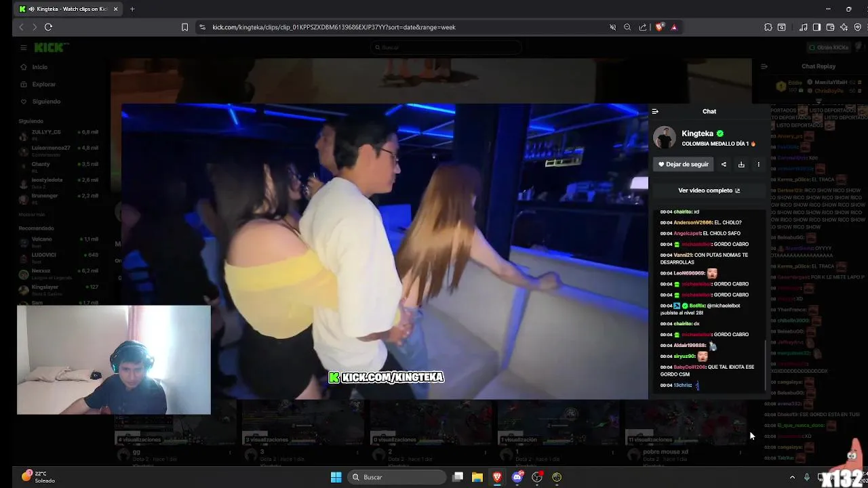Viewport: 868px width, 488px height.
Task: Open the weather widget showing 22°C Soleado
Action: (x=39, y=476)
